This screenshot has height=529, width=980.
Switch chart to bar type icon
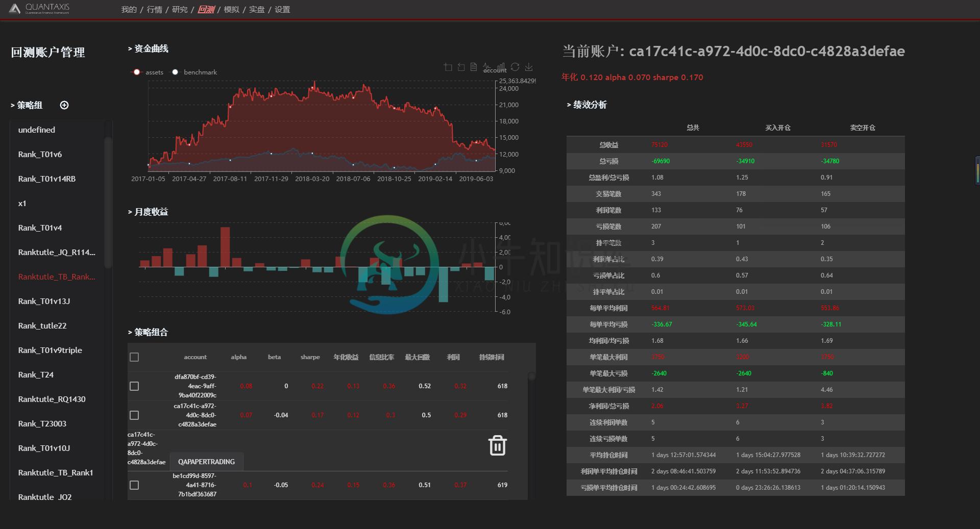[x=501, y=67]
